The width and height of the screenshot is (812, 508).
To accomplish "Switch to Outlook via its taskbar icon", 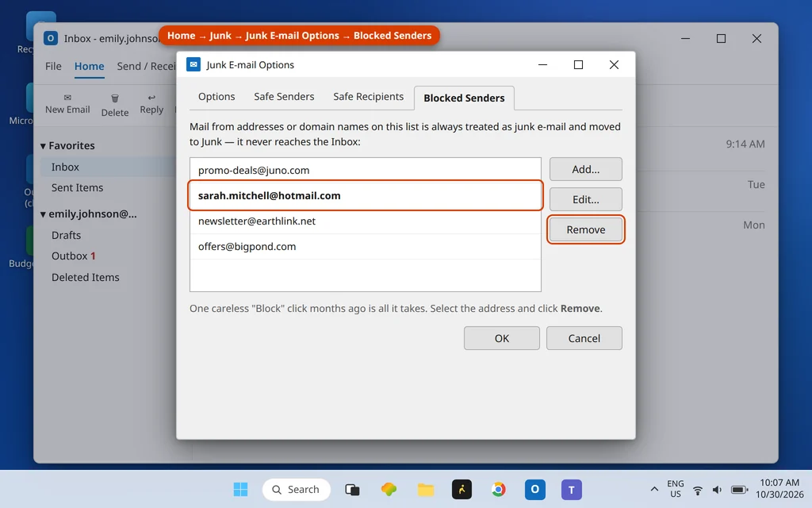I will click(x=535, y=489).
